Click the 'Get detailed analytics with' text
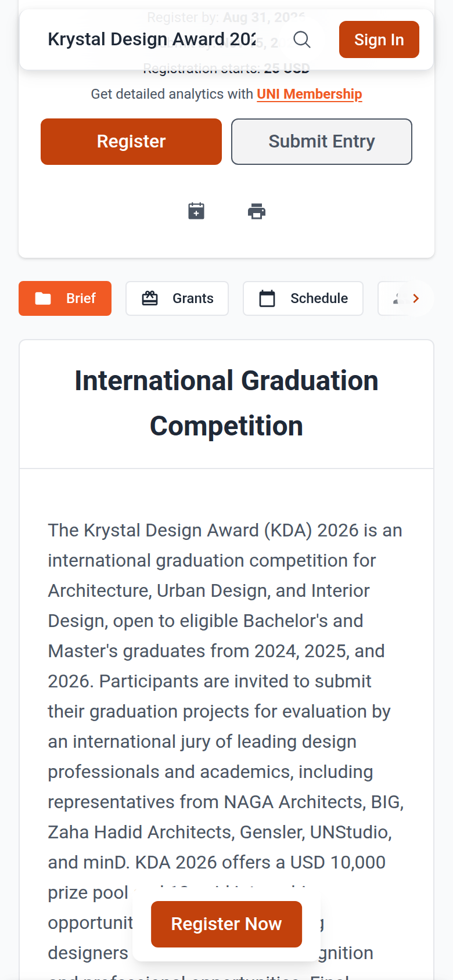The height and width of the screenshot is (980, 453). [x=172, y=94]
